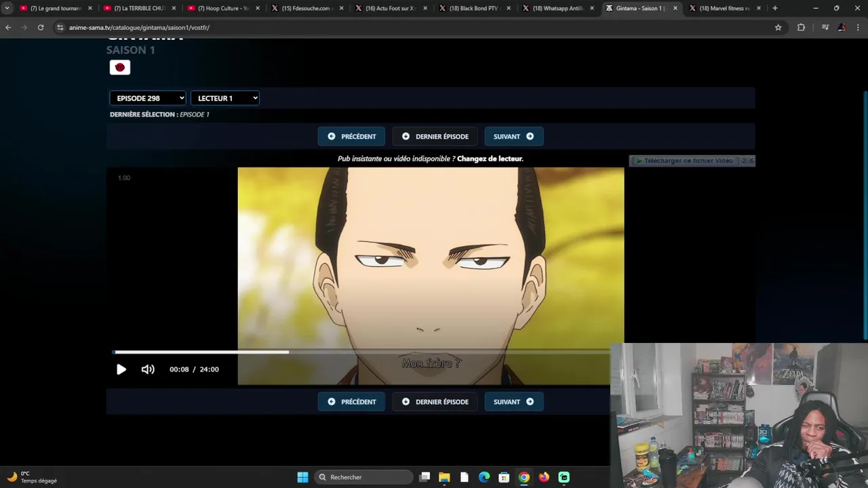Switch to 'Hoop Culture' YouTube tab
This screenshot has height=488, width=868.
pos(223,8)
